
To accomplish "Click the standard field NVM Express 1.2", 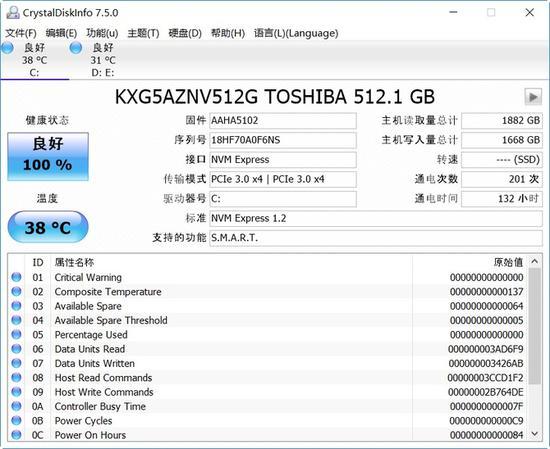I will tap(376, 219).
